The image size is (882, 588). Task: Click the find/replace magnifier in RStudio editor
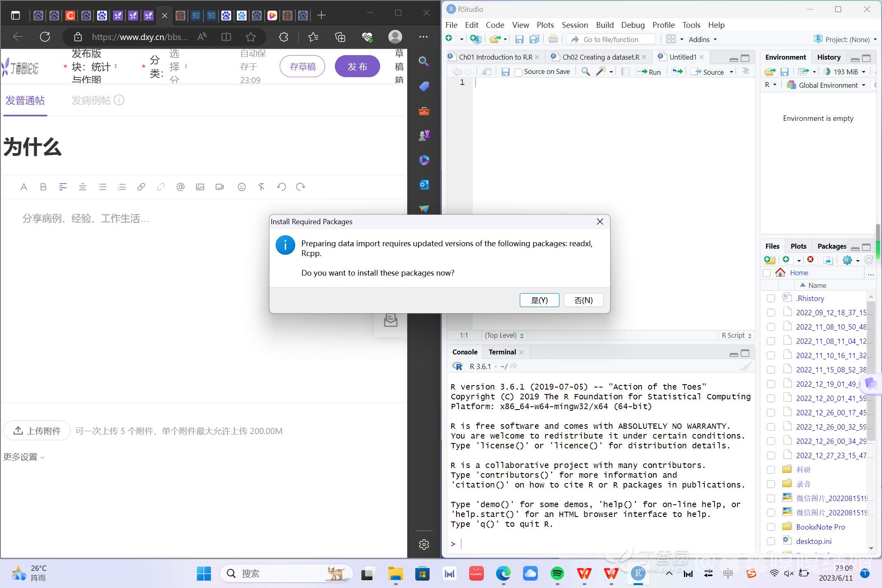pos(586,72)
